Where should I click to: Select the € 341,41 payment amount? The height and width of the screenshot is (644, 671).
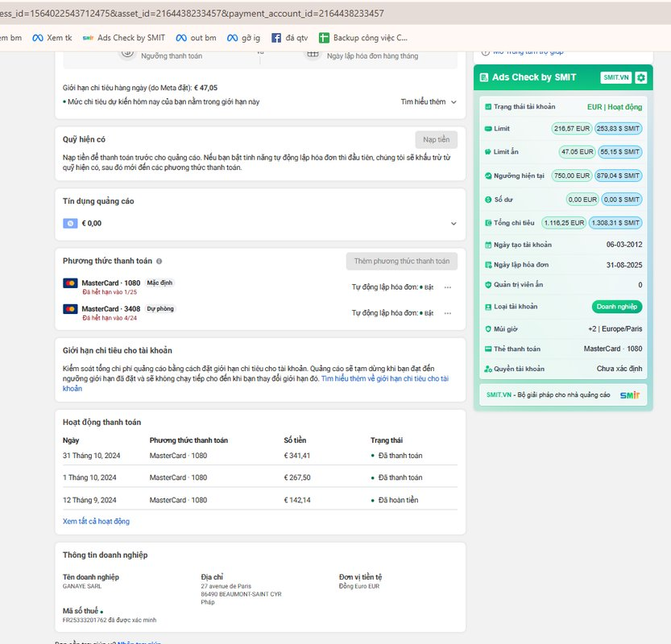[x=297, y=456]
